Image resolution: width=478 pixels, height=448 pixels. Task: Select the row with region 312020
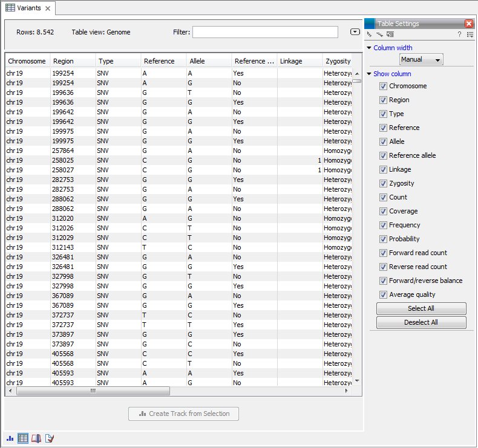[x=178, y=218]
